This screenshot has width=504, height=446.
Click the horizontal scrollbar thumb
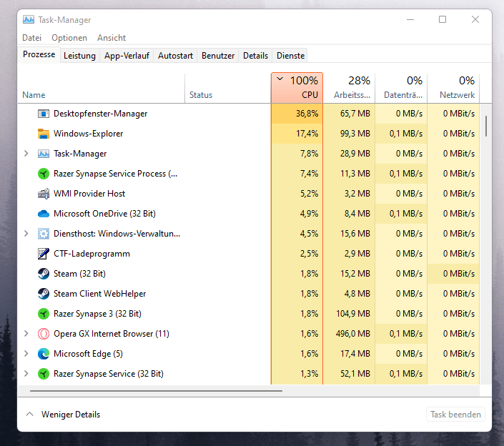click(157, 391)
